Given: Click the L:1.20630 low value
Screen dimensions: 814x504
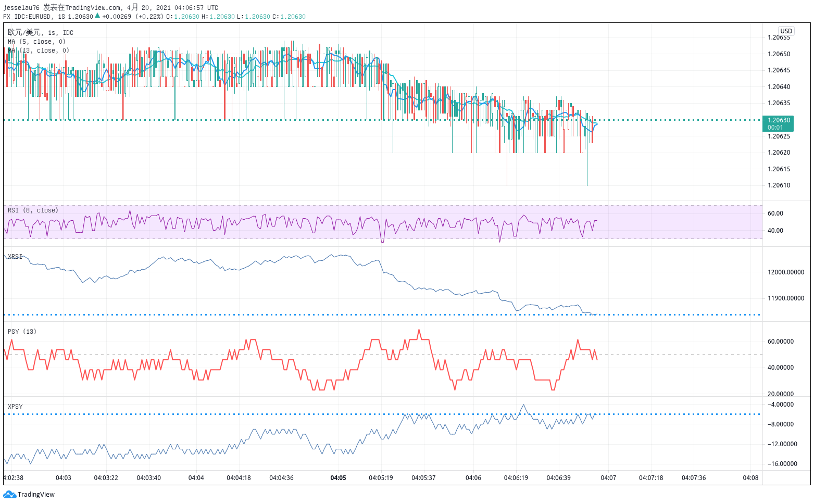Looking at the screenshot, I should [x=254, y=17].
